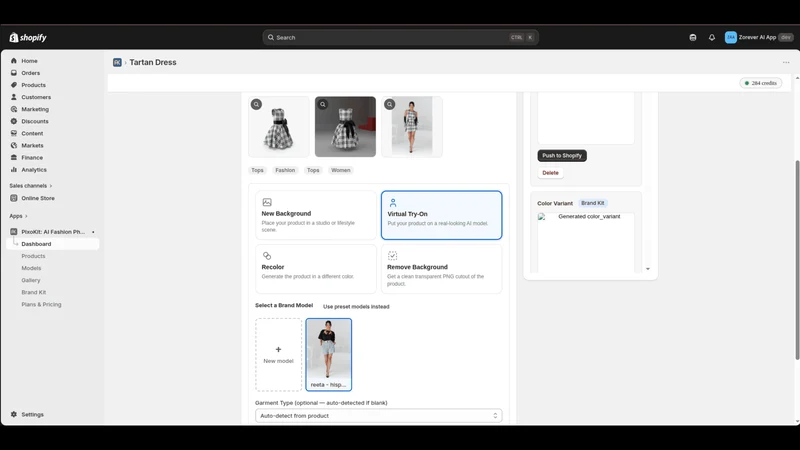The image size is (800, 450).
Task: Add a New model
Action: (x=279, y=355)
